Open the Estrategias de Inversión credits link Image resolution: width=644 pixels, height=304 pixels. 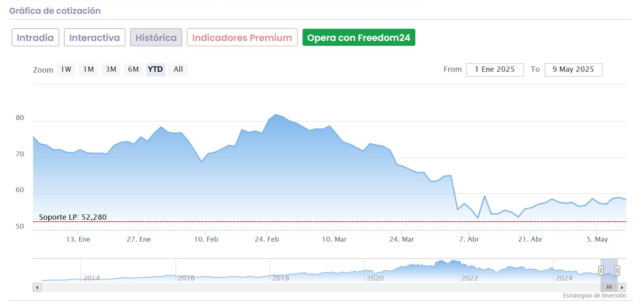point(594,296)
